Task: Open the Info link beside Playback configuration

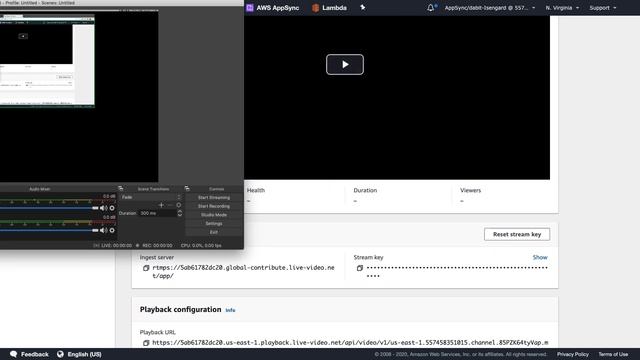Action: [x=230, y=310]
